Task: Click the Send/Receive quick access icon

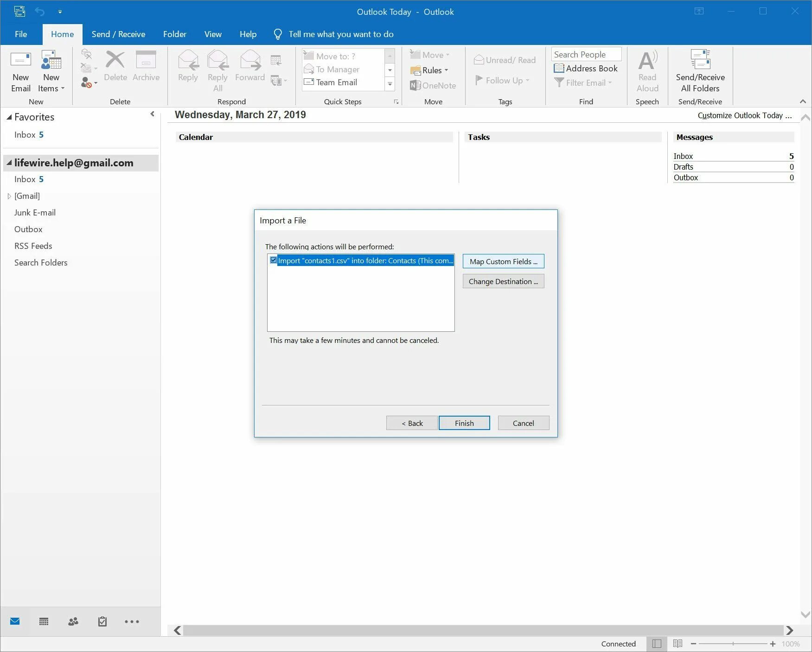Action: click(x=19, y=12)
